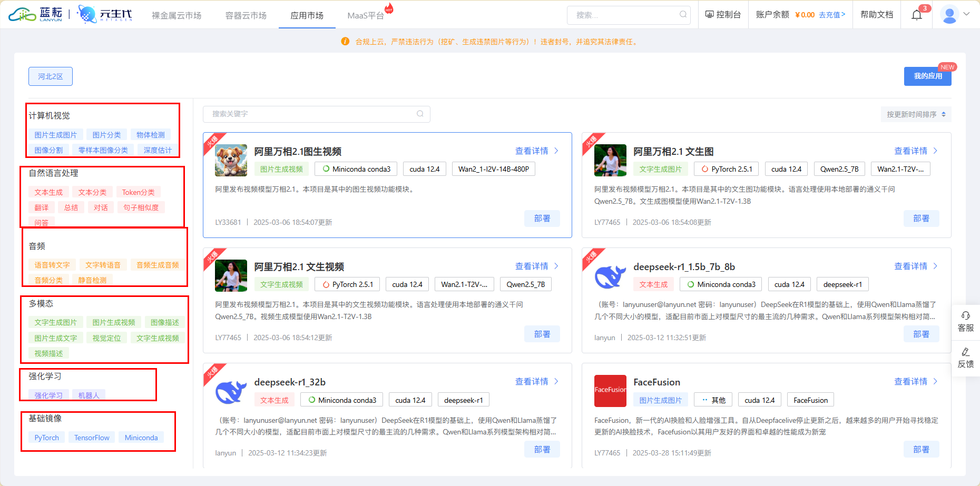Select the 视觉定位 multimodal tag
The height and width of the screenshot is (486, 980).
106,339
